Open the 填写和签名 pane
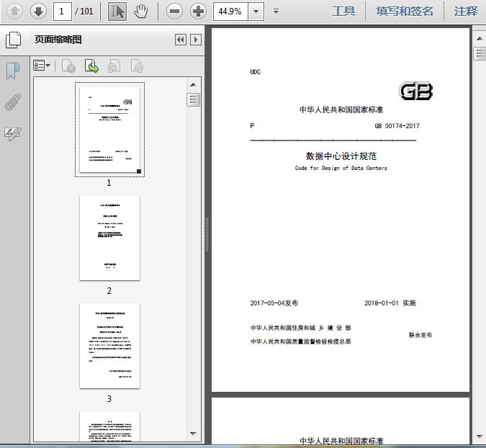 [405, 12]
